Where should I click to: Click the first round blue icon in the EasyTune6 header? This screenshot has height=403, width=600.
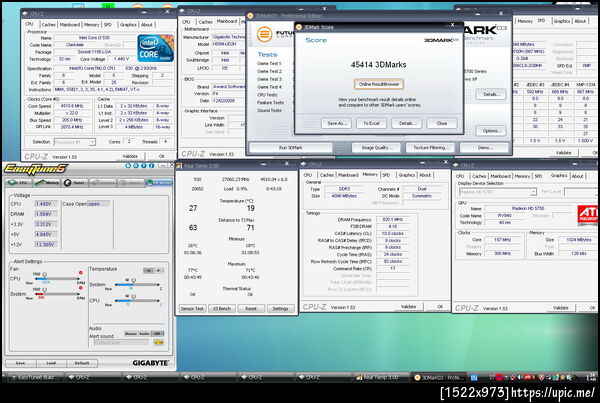128,166
